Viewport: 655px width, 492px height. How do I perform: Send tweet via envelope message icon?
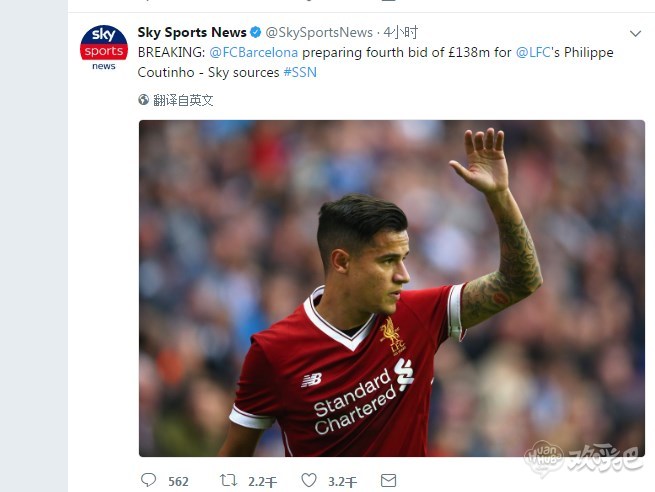[388, 480]
